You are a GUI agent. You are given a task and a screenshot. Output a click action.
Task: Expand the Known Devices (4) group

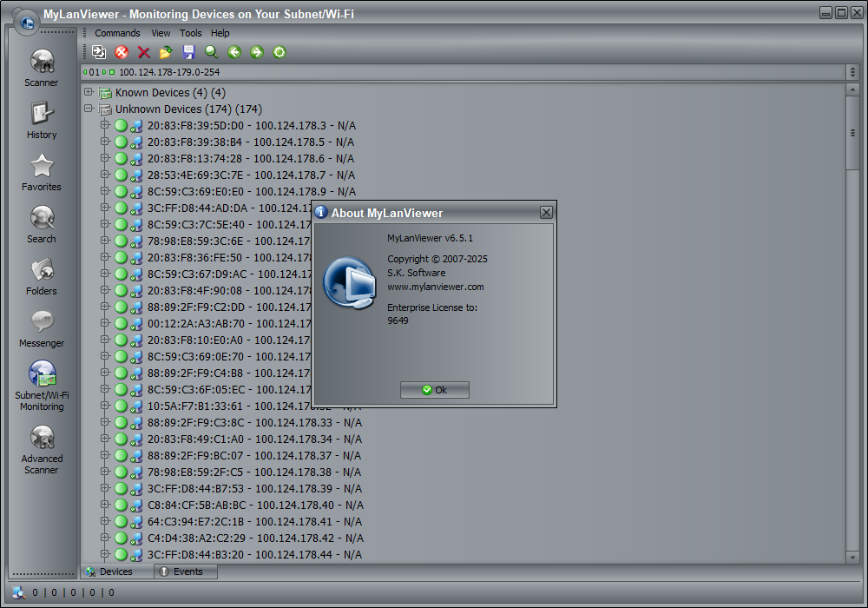(x=89, y=92)
